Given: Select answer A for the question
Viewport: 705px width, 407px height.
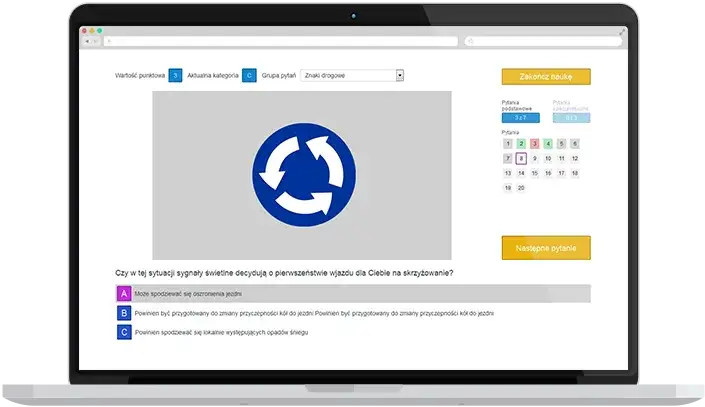Looking at the screenshot, I should point(124,294).
